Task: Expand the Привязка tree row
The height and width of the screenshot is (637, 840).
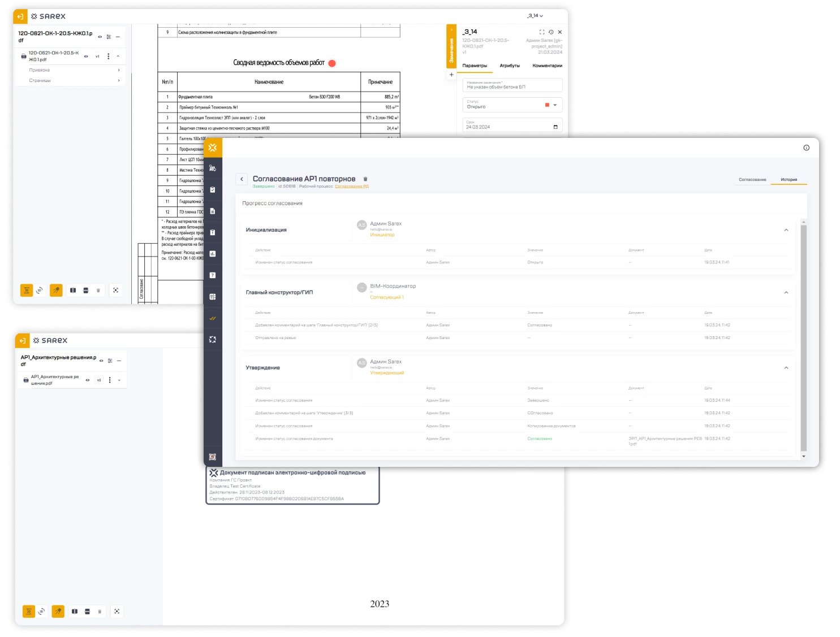Action: (74, 70)
